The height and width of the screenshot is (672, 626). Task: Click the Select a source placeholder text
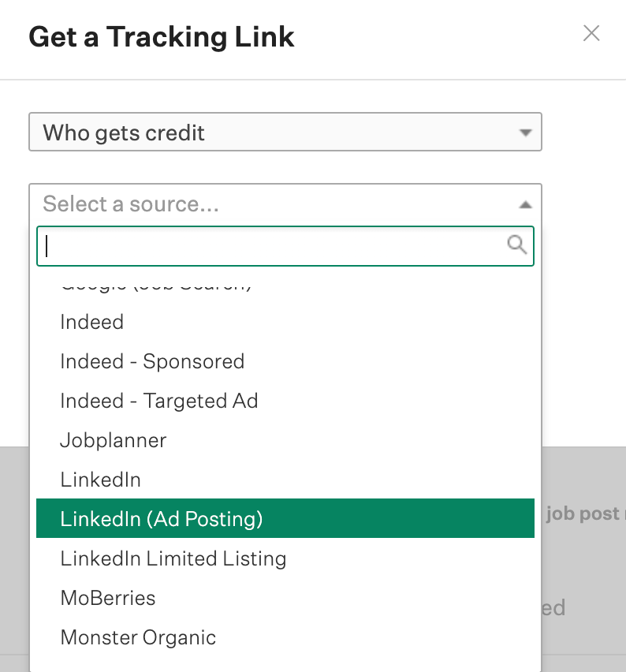point(131,204)
